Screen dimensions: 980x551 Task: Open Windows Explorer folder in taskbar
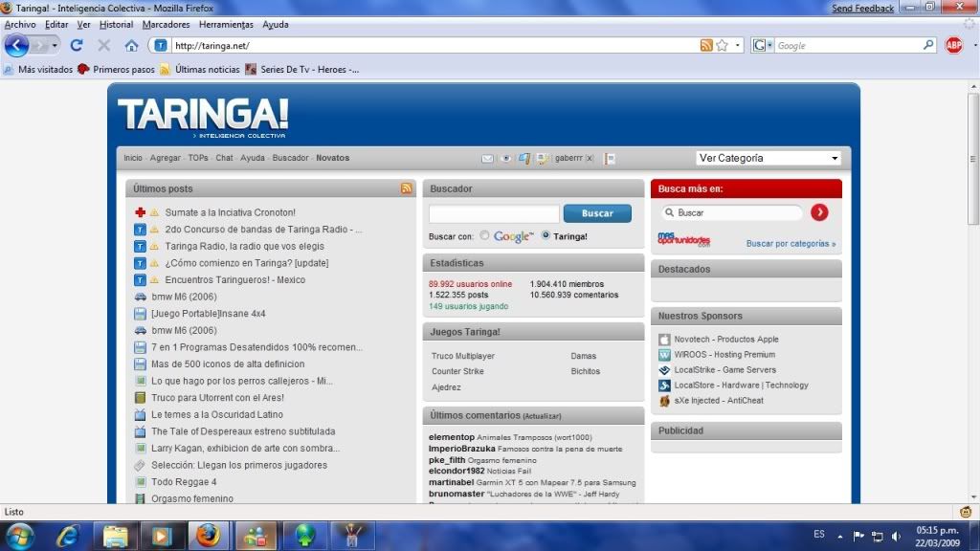(115, 536)
